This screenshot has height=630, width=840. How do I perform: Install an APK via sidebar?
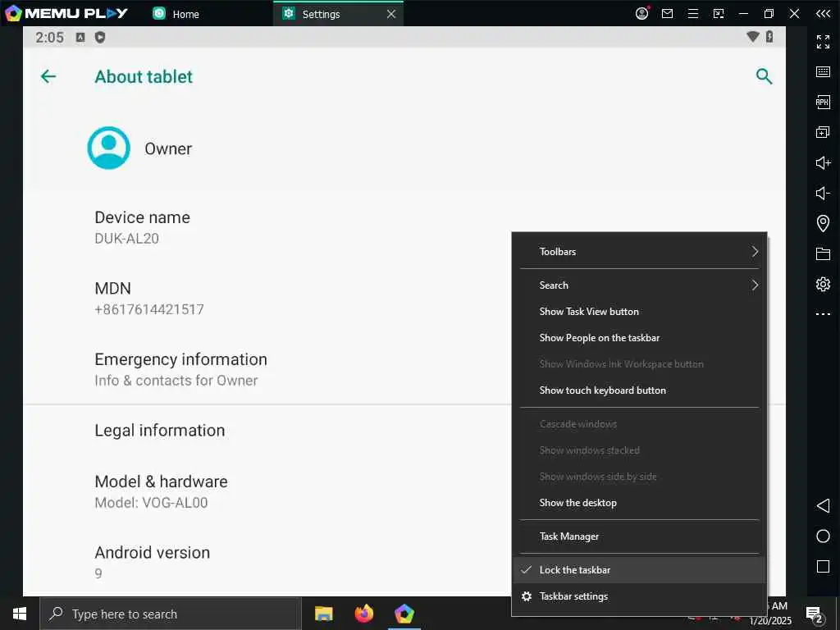point(823,102)
